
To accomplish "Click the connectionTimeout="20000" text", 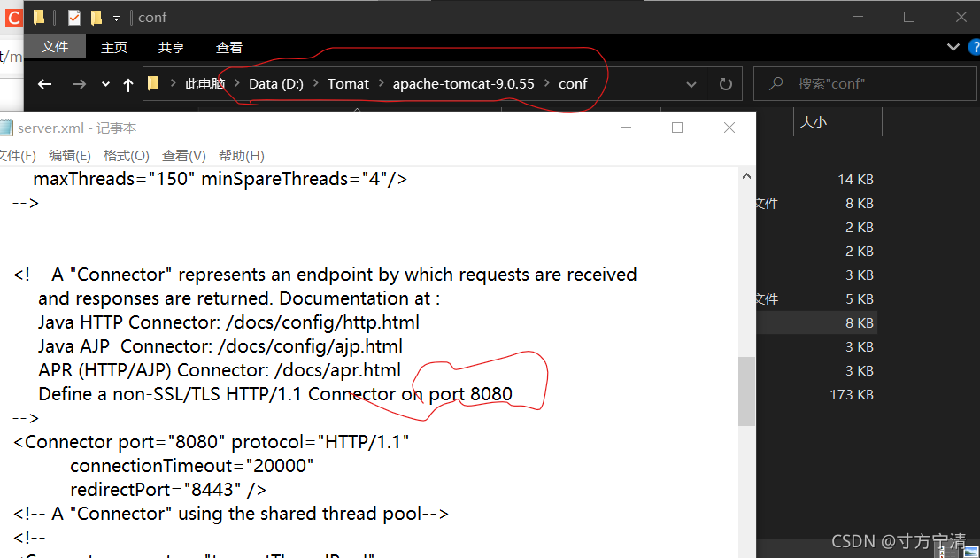I will point(192,465).
